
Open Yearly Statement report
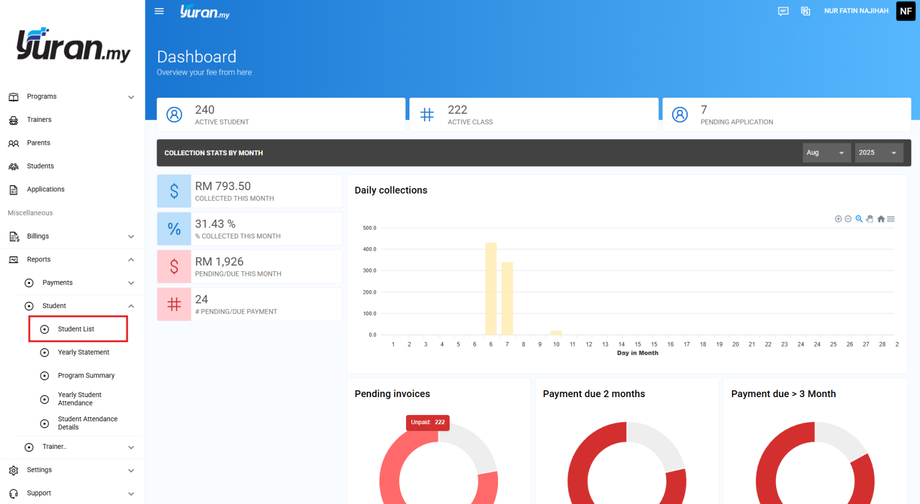(83, 353)
